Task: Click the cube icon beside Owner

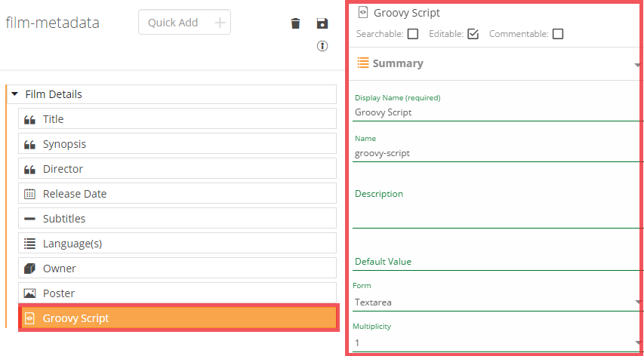Action: tap(30, 269)
